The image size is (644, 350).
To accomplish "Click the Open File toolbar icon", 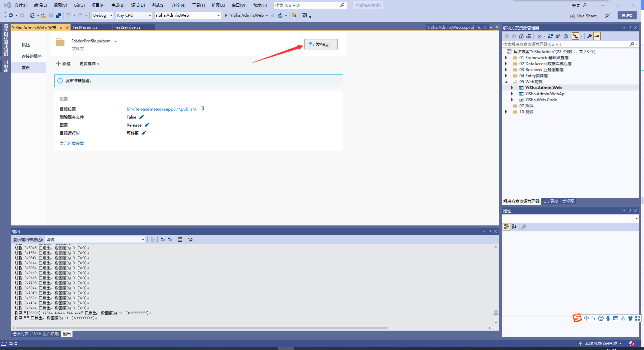I will pyautogui.click(x=44, y=15).
